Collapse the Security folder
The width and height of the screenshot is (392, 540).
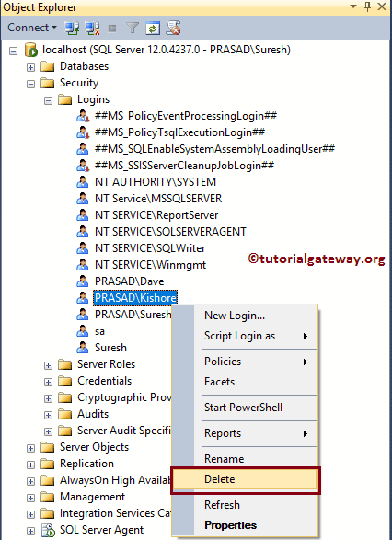30,84
